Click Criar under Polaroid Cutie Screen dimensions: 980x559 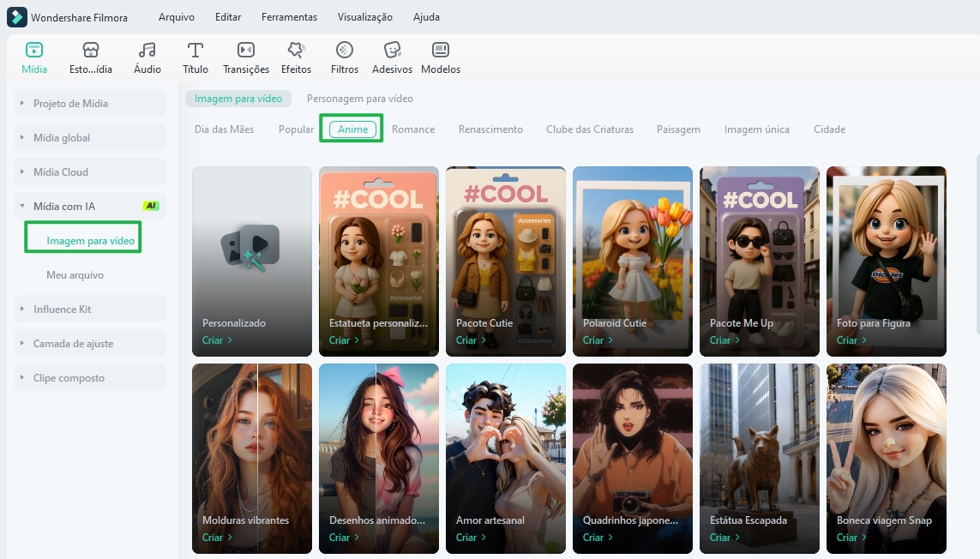[x=598, y=340]
